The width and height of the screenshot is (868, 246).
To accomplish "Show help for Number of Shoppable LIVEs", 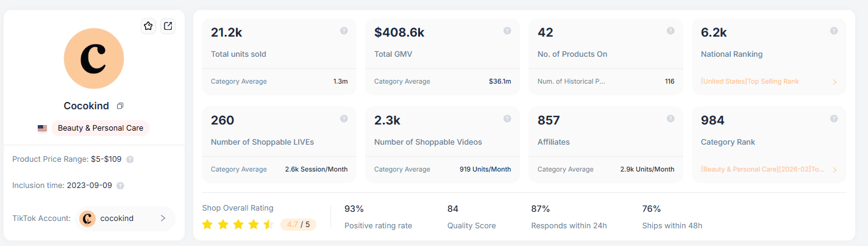I will (344, 118).
